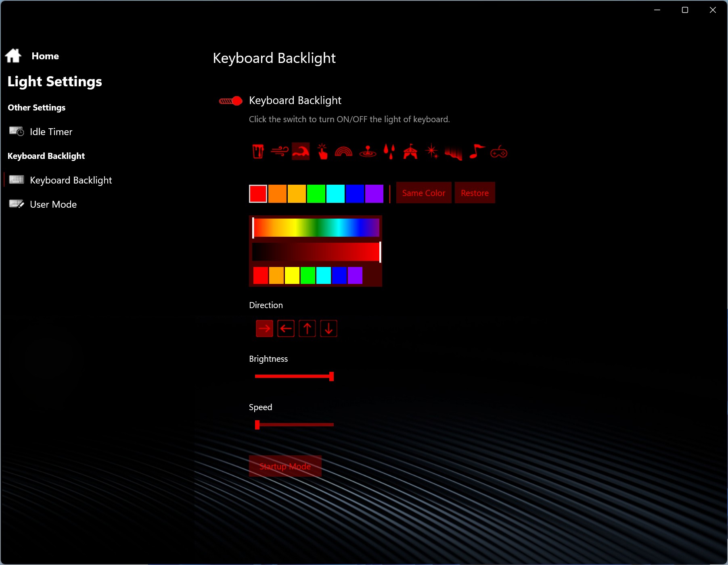The width and height of the screenshot is (728, 565).
Task: Choose yellow preset below the gradient bars
Action: pos(292,275)
